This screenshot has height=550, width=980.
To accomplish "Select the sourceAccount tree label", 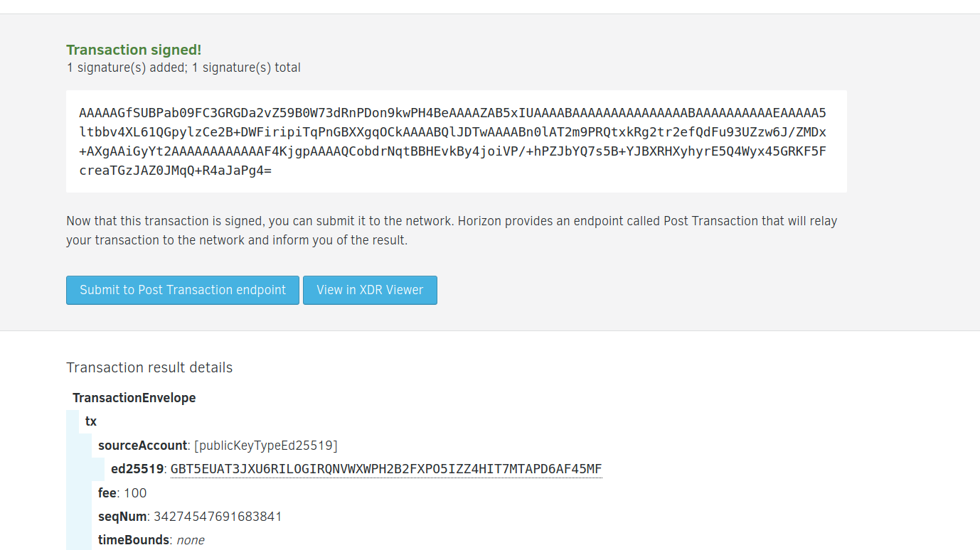I will click(142, 446).
